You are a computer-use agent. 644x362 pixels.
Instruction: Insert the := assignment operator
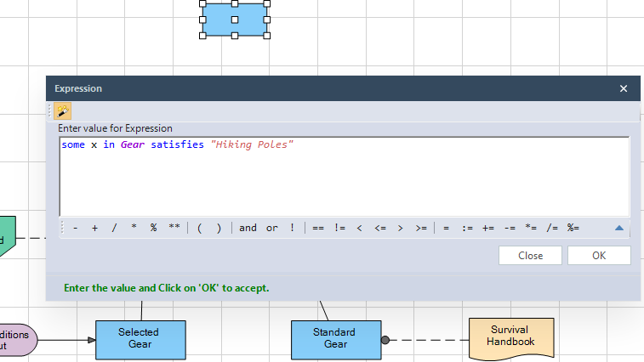click(467, 228)
